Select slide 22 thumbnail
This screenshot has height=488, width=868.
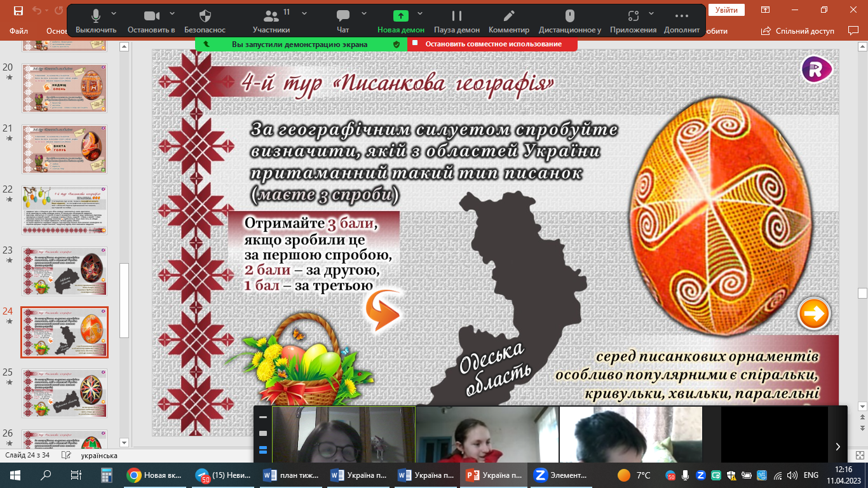pyautogui.click(x=65, y=210)
